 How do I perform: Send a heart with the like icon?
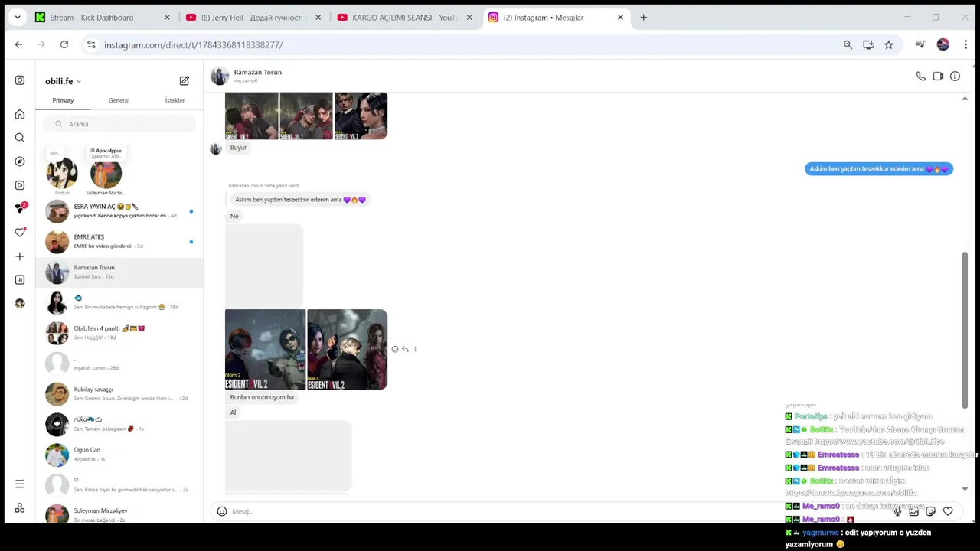[948, 511]
